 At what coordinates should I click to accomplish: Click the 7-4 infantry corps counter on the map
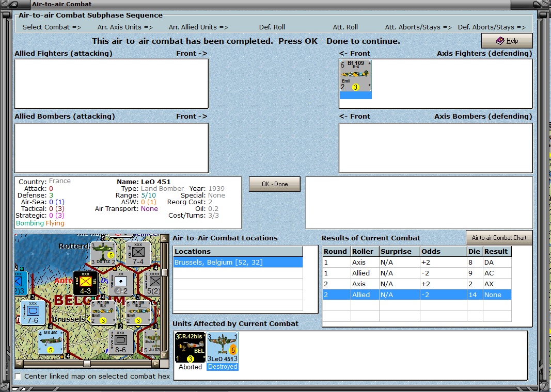pos(138,253)
